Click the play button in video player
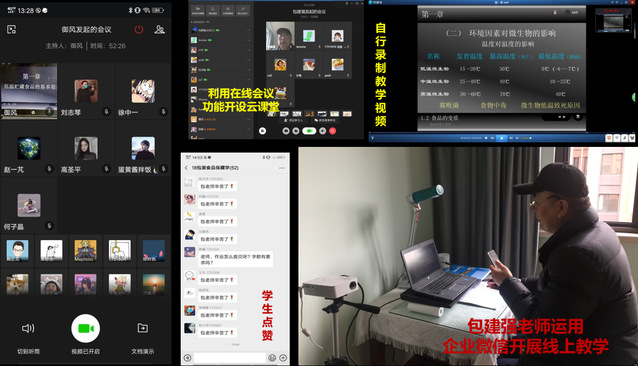 [502, 138]
